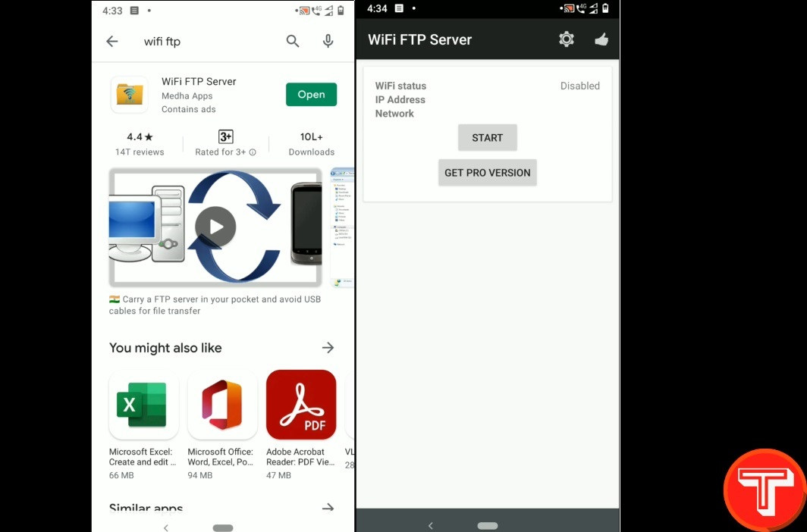Screen dimensions: 807x532
Task: Tap the Android back button in Play Store
Action: click(165, 527)
